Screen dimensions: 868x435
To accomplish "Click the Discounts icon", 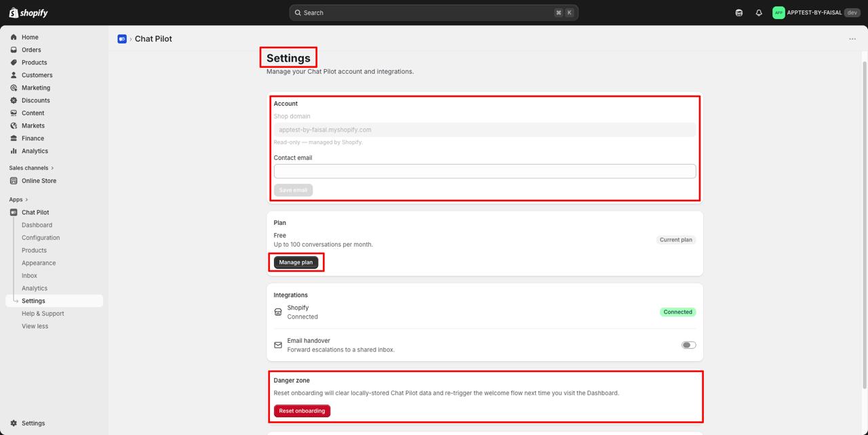I will [x=14, y=100].
